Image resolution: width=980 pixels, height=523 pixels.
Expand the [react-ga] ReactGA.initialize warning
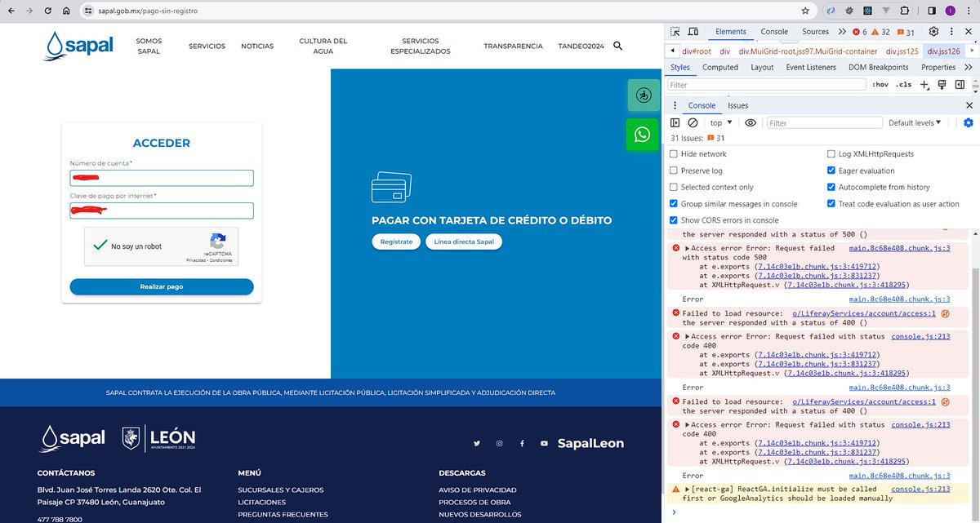(688, 490)
